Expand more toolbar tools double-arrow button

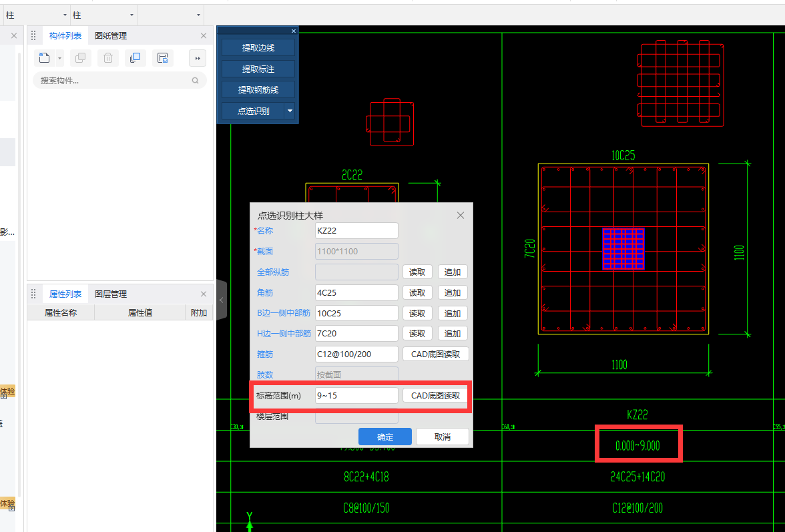[198, 58]
